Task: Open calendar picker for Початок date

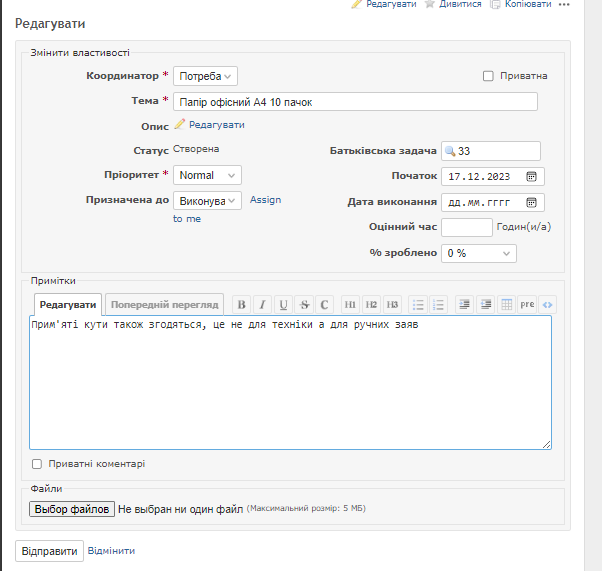Action: (531, 176)
